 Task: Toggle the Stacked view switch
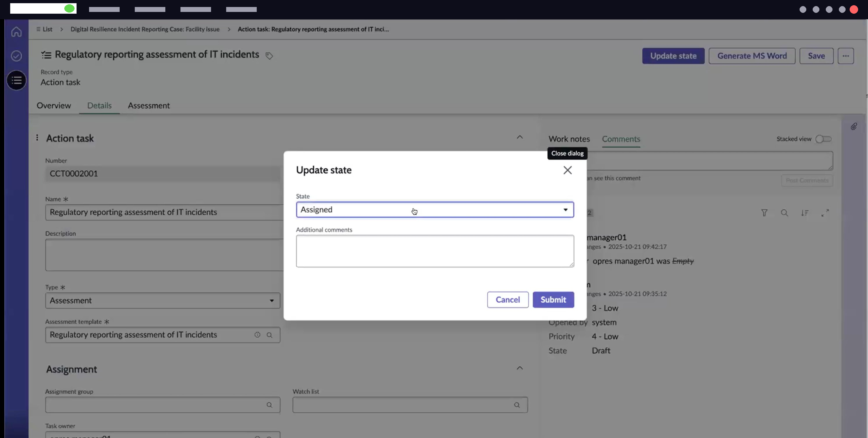(823, 139)
